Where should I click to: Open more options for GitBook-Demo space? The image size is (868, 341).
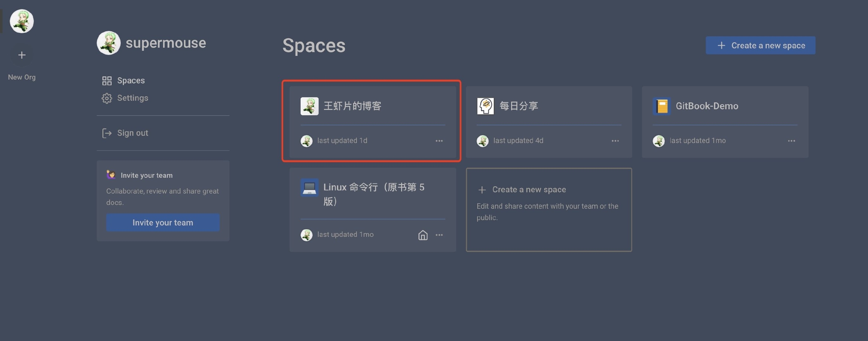click(x=791, y=141)
